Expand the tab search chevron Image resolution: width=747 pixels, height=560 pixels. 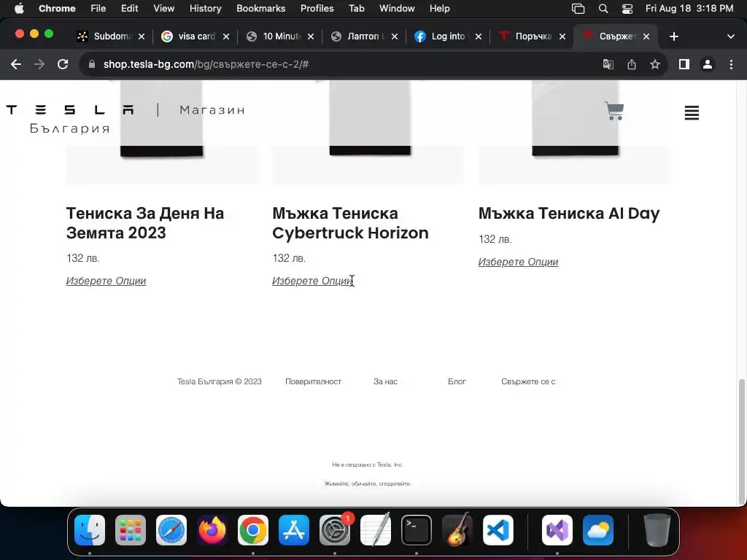coord(730,36)
